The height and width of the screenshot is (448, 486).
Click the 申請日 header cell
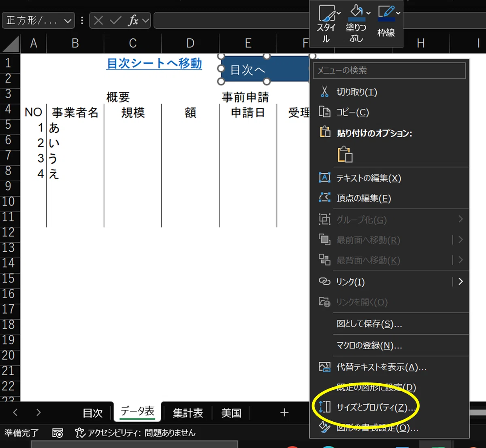coord(248,112)
